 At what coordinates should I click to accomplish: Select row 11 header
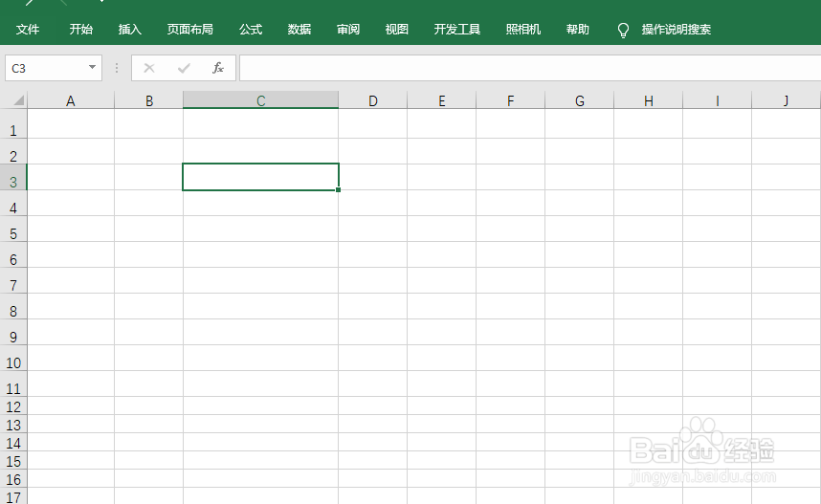pyautogui.click(x=13, y=384)
